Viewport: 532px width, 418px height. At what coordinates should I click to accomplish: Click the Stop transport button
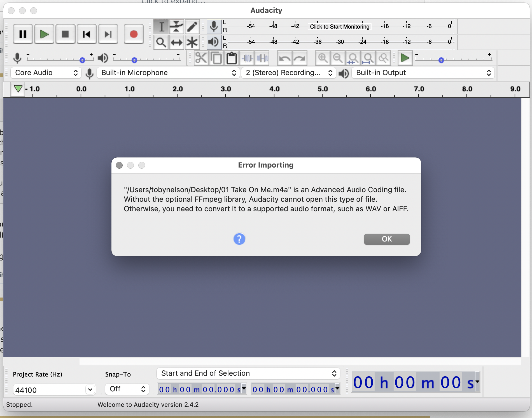pos(65,34)
